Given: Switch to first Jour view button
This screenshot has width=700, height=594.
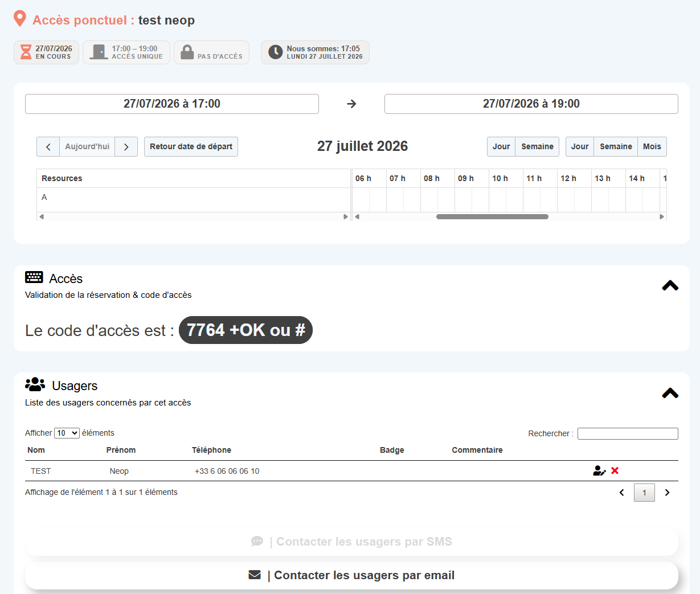Looking at the screenshot, I should click(x=501, y=146).
